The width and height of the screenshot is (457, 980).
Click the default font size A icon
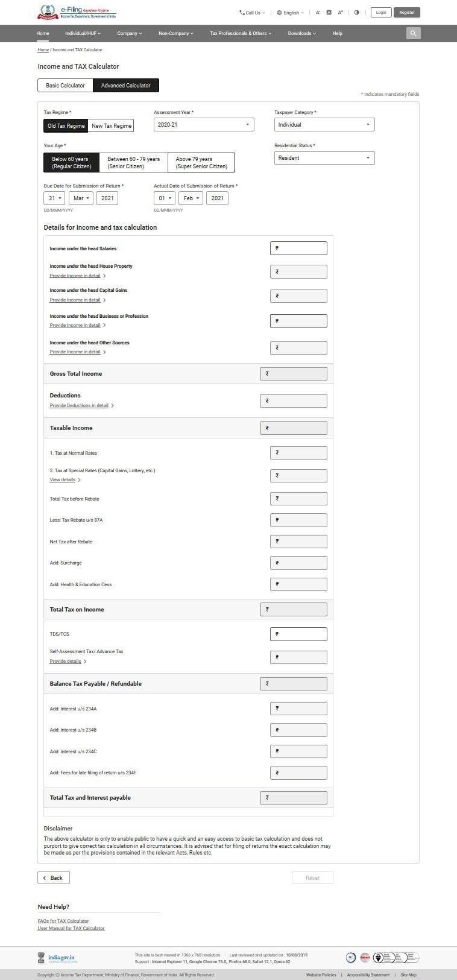329,11
